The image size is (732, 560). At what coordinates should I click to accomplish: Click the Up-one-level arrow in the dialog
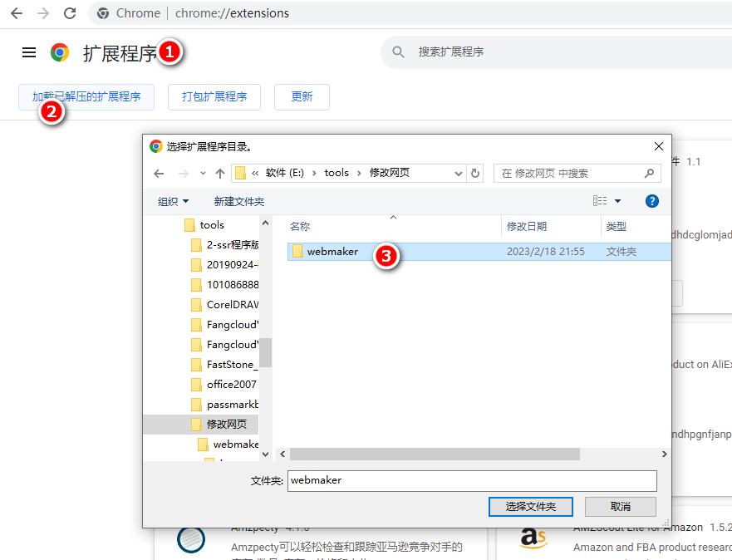[219, 173]
